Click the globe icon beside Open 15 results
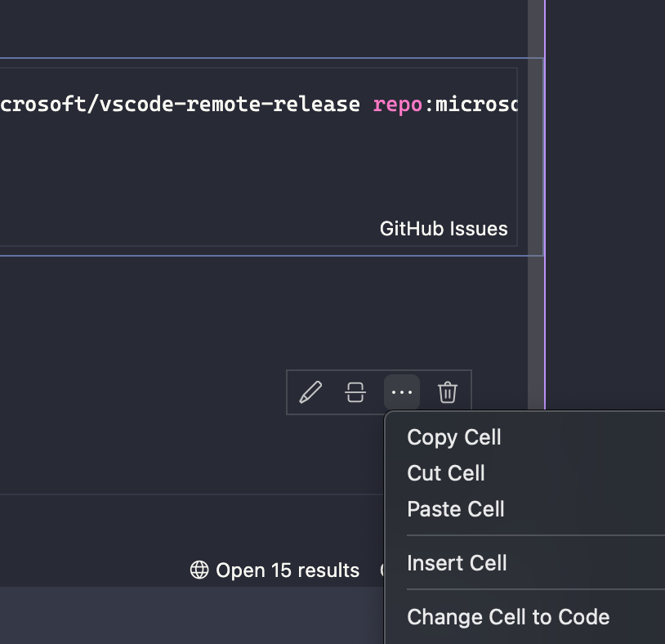 tap(199, 570)
